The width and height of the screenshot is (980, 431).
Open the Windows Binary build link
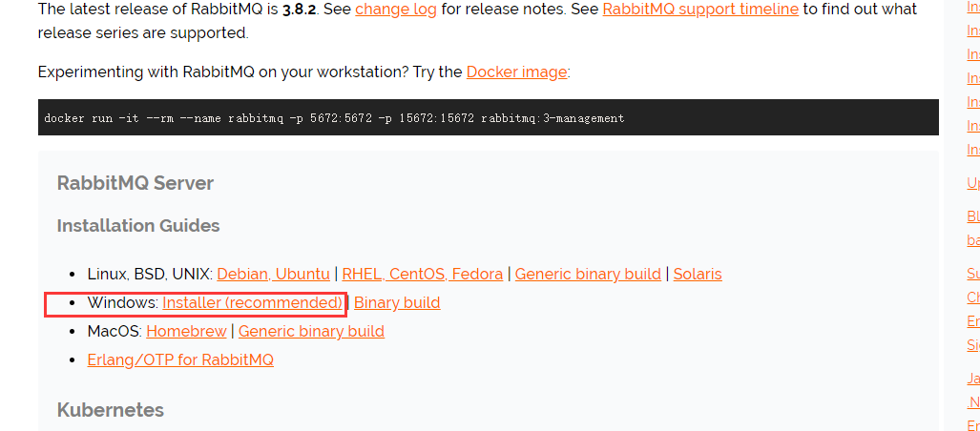(x=397, y=303)
